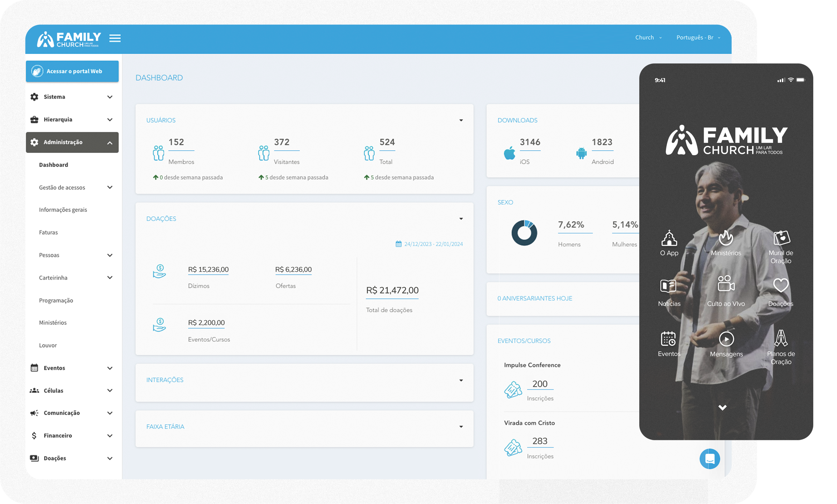
Task: Click the Impulse Conference event title
Action: click(532, 365)
